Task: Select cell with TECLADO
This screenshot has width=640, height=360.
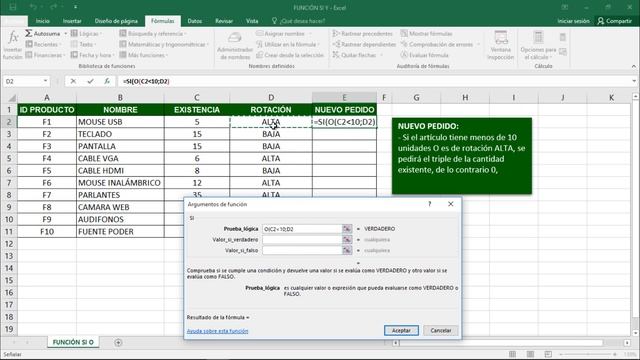Action: click(120, 134)
